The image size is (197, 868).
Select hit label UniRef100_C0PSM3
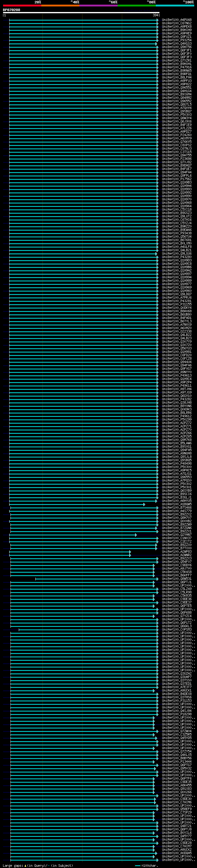[176, 630]
